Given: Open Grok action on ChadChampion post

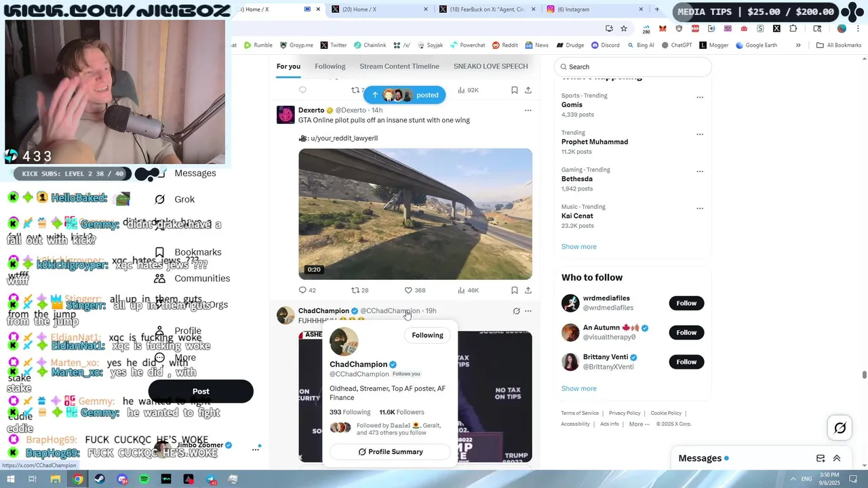Looking at the screenshot, I should point(516,311).
